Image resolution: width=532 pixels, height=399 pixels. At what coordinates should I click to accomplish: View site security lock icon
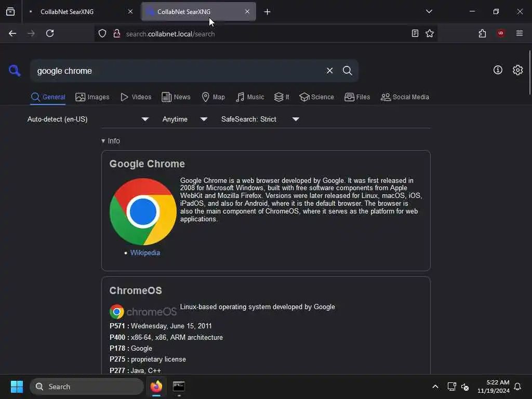117,34
